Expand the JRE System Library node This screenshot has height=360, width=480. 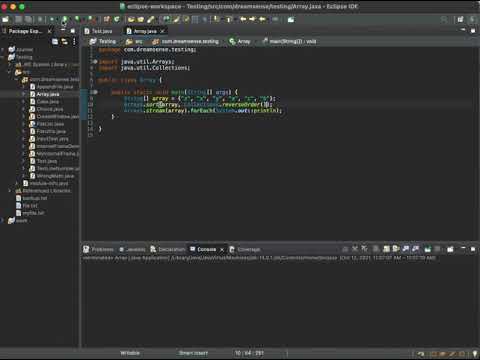click(x=10, y=64)
